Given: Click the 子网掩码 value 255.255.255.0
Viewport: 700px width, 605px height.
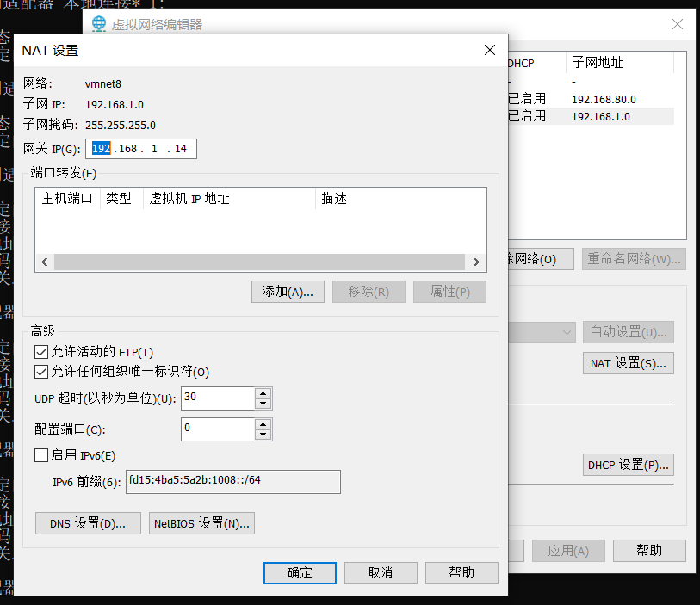Looking at the screenshot, I should [121, 126].
